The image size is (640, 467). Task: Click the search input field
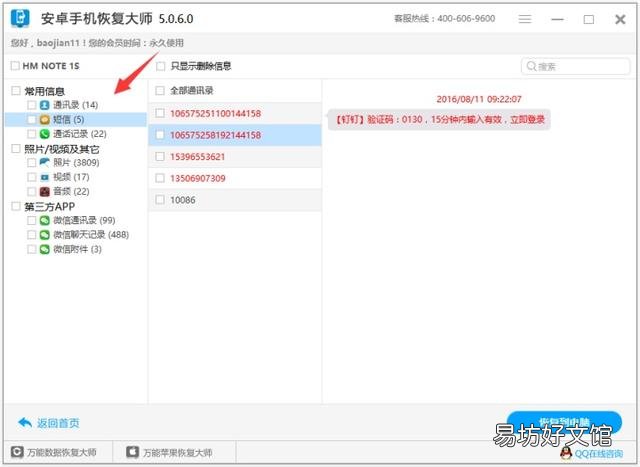point(576,66)
